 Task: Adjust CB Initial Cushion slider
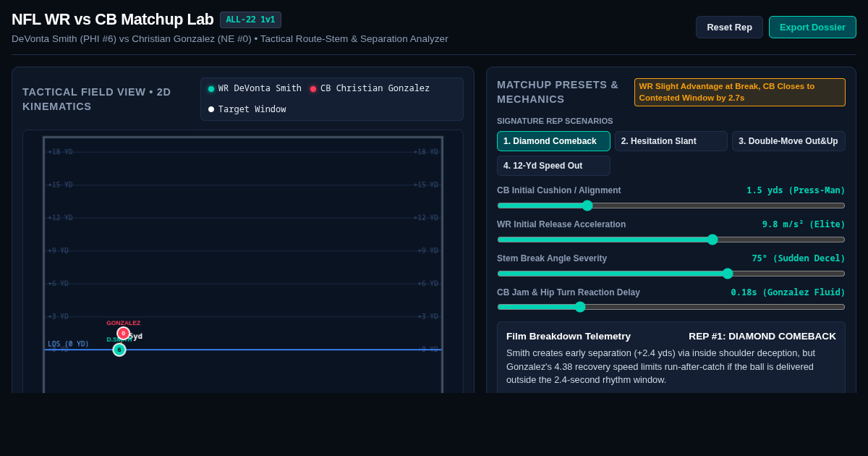[671, 206]
